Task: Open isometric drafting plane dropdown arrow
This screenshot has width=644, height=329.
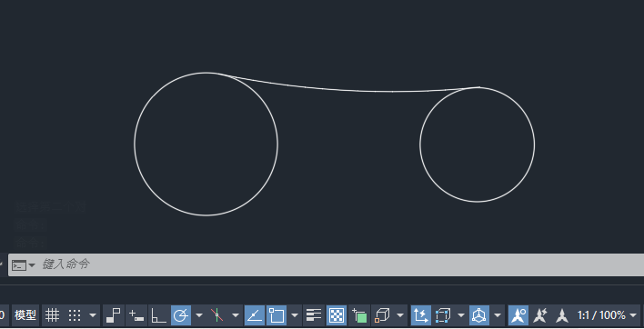Action: pyautogui.click(x=236, y=315)
